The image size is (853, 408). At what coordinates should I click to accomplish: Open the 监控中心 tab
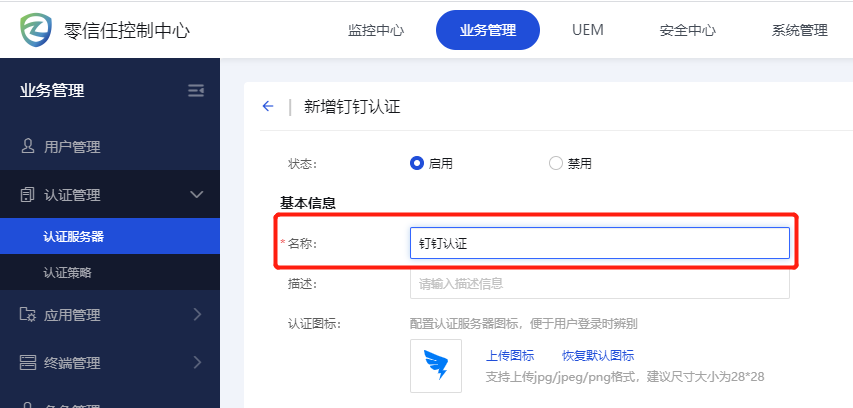(376, 30)
